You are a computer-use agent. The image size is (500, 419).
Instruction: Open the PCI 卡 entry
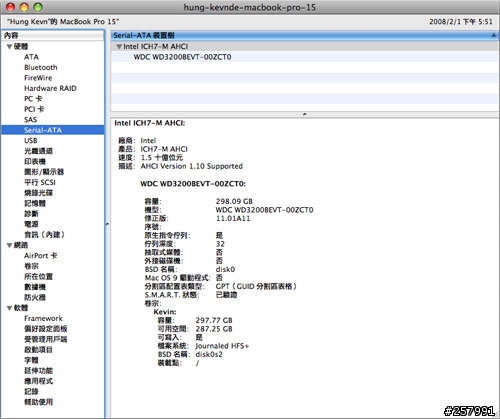point(34,109)
